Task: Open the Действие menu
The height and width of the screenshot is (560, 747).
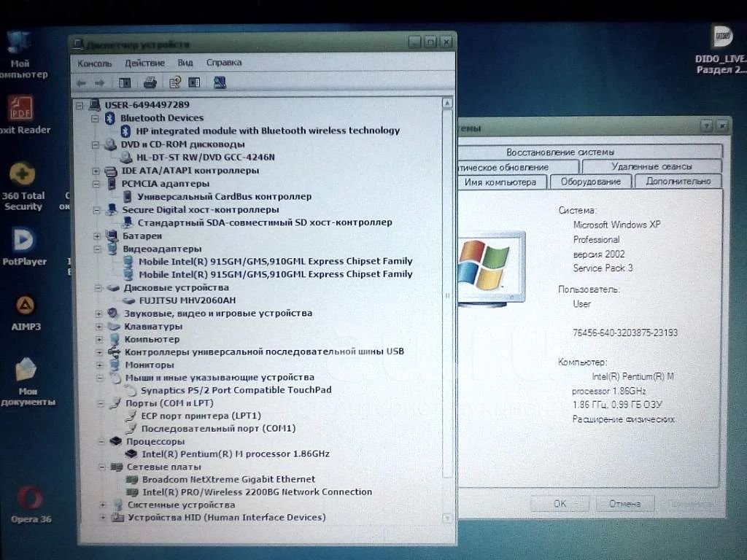Action: click(x=144, y=63)
